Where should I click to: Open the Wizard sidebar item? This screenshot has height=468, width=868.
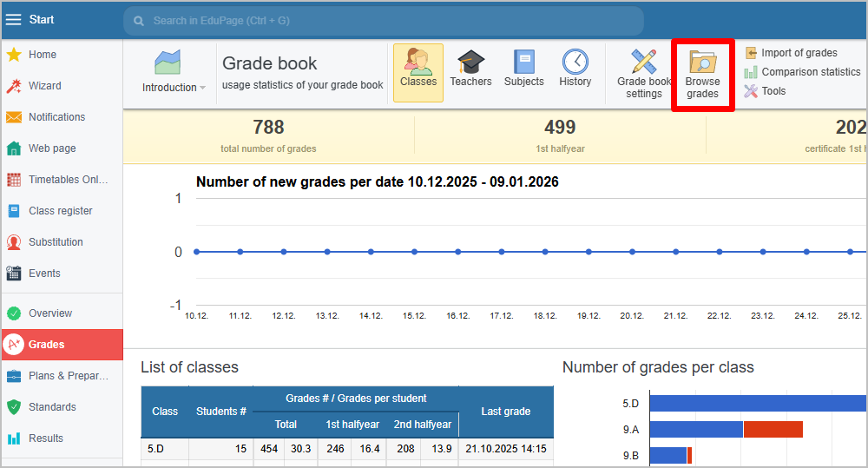pyautogui.click(x=44, y=86)
